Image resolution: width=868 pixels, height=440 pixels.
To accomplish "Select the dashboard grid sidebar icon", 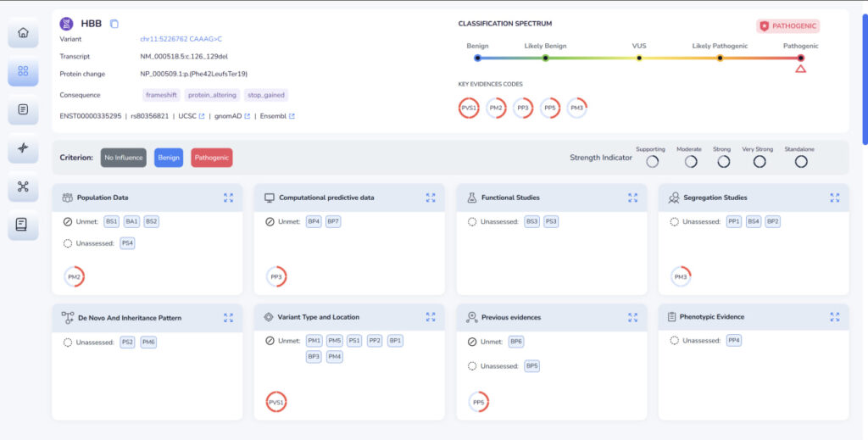I will point(23,71).
